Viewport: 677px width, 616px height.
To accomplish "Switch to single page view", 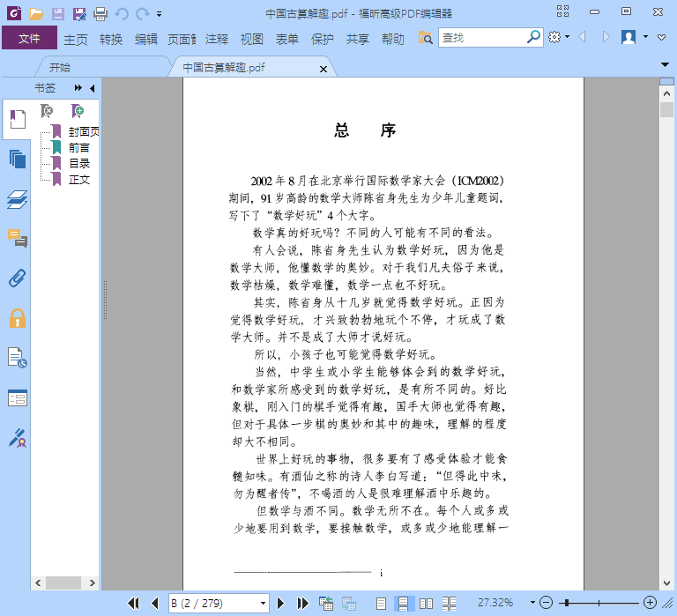I will click(381, 603).
